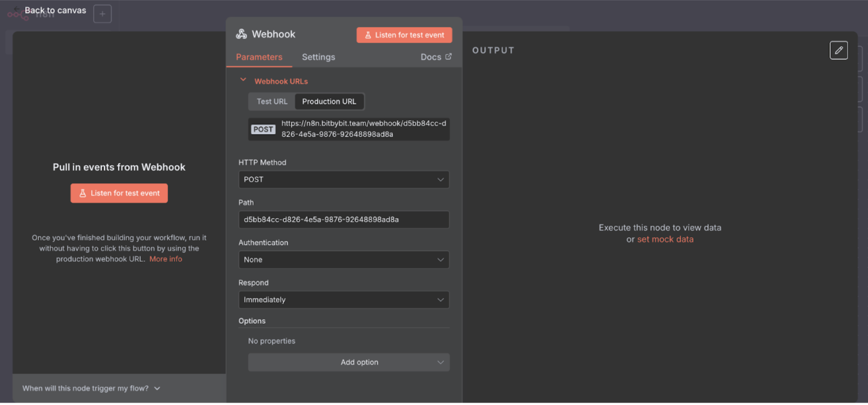Image resolution: width=868 pixels, height=405 pixels.
Task: Collapse the Webhook URLs section
Action: pyautogui.click(x=243, y=80)
